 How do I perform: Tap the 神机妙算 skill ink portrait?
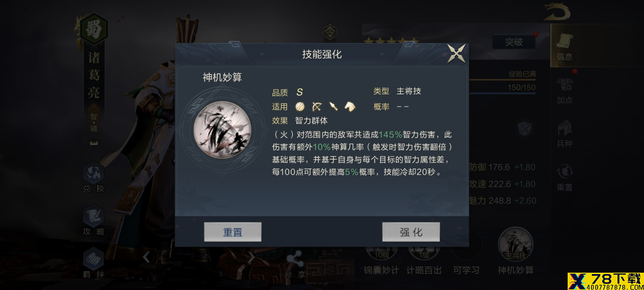(x=222, y=130)
